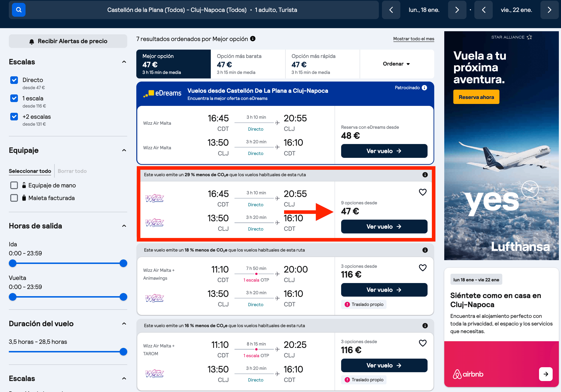This screenshot has height=392, width=561.
Task: Click the Lufthansa airplane ad image
Action: tap(501, 146)
